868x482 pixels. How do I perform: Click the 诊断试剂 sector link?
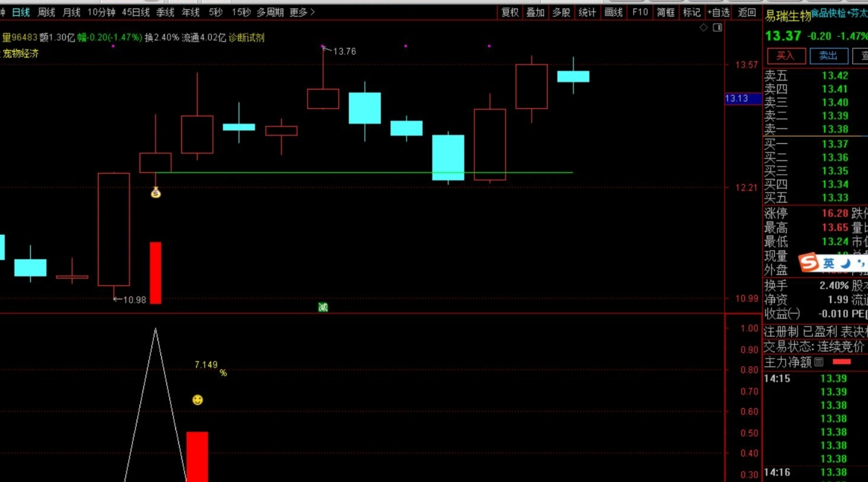click(246, 38)
